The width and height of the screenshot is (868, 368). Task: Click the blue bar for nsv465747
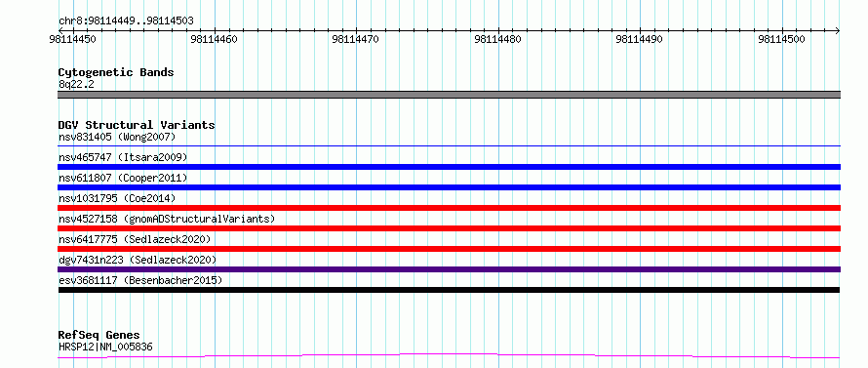point(449,167)
